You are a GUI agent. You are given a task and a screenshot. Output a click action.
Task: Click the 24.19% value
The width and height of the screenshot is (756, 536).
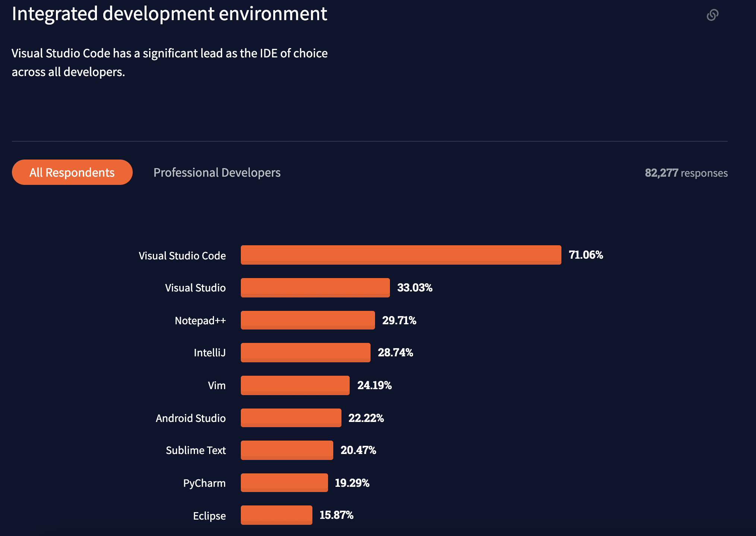(374, 385)
